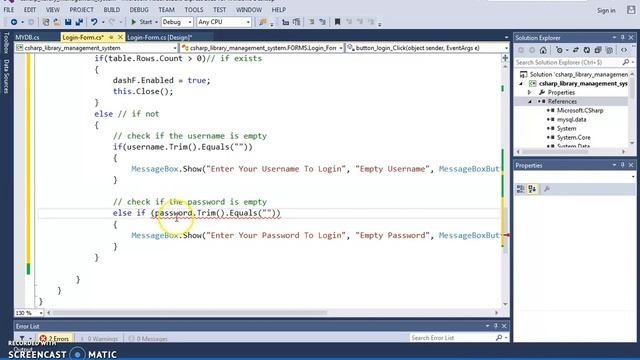The image size is (640, 360).
Task: Open the VIEW menu
Action: point(53,9)
